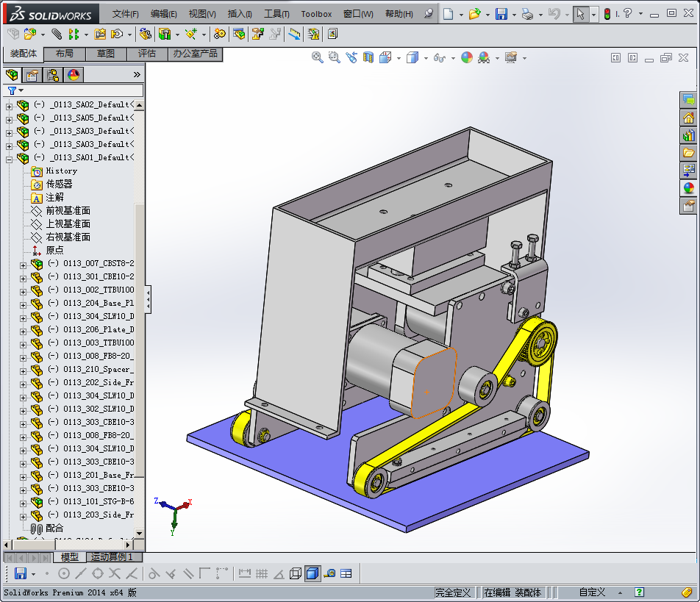Click the Rebuild traffic light icon
The width and height of the screenshot is (700, 602).
pos(607,14)
